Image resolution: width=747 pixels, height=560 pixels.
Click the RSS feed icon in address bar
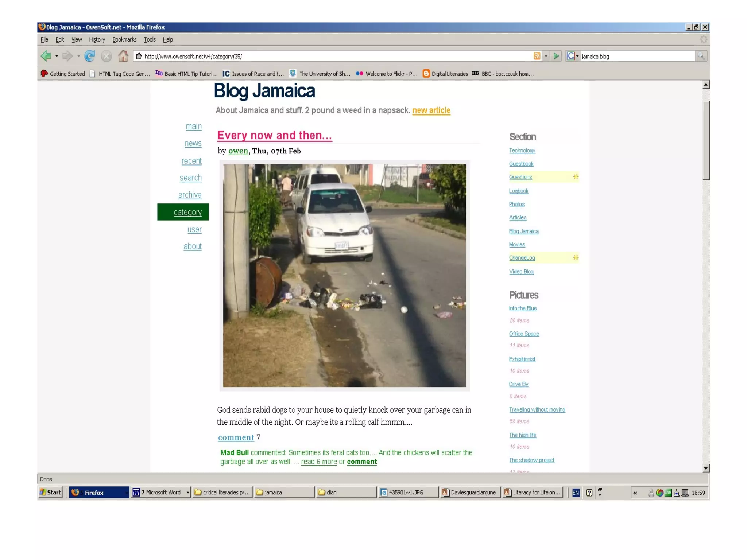click(x=537, y=56)
